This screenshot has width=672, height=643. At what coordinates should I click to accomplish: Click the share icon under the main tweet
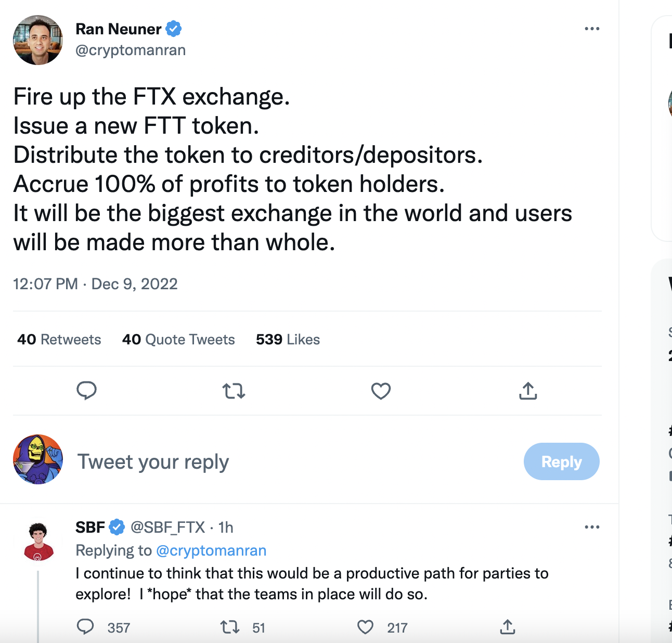point(528,391)
